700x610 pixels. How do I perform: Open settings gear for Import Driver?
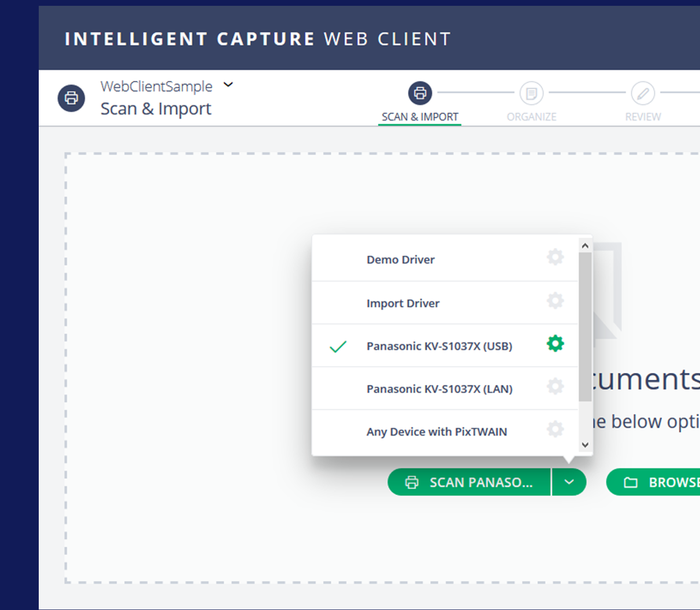555,301
